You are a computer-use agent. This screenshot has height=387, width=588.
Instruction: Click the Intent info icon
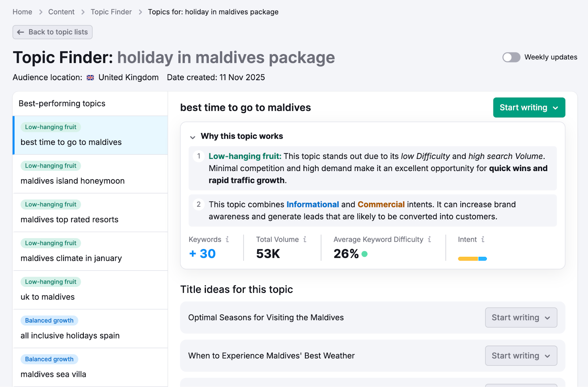click(x=483, y=239)
